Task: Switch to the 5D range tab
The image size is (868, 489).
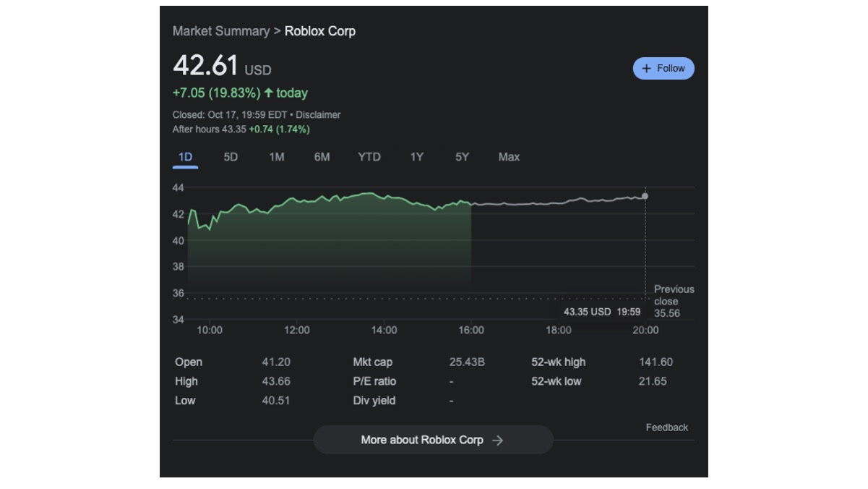Action: 231,157
